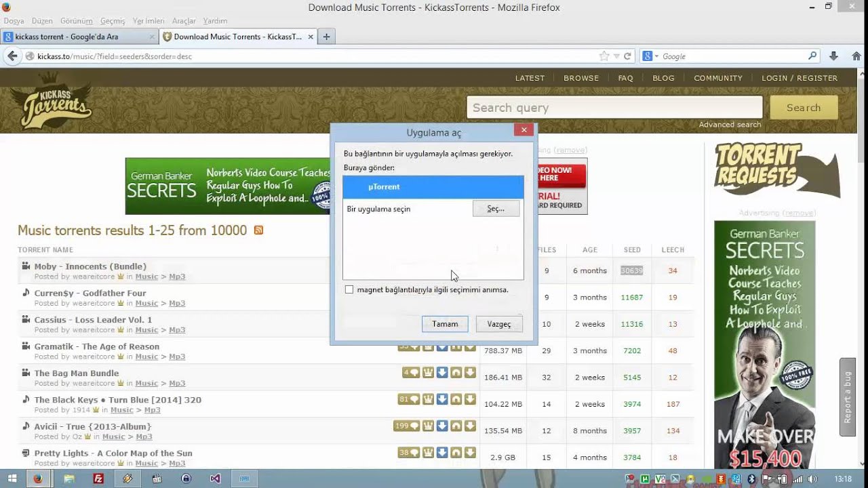Click the Google search input field
This screenshot has height=488, width=868.
(x=732, y=56)
